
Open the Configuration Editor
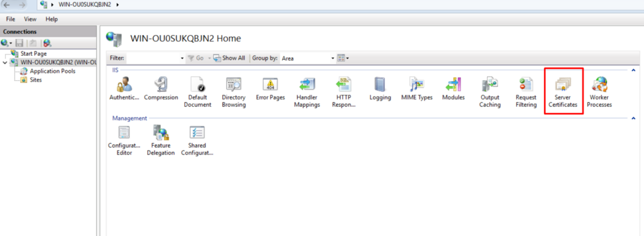(x=124, y=141)
